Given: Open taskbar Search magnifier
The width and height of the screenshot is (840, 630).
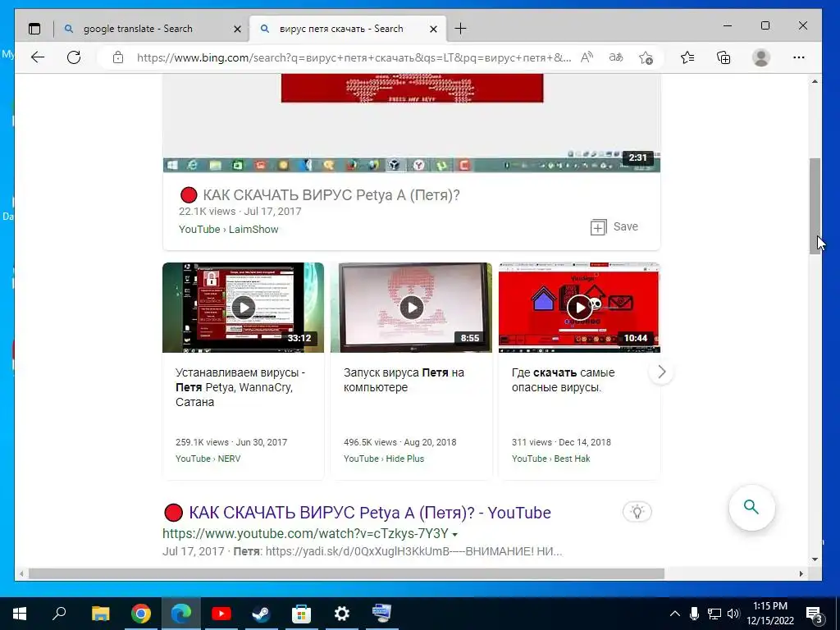Looking at the screenshot, I should (59, 614).
